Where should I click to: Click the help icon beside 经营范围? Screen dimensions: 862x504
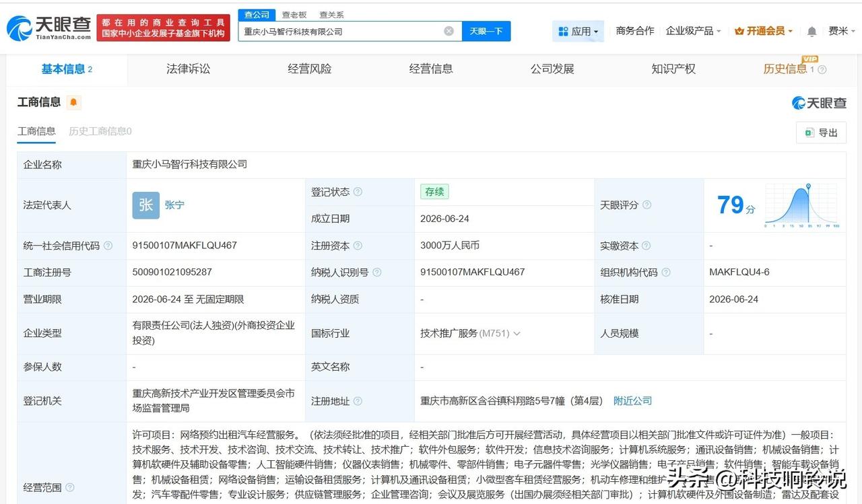click(x=69, y=487)
